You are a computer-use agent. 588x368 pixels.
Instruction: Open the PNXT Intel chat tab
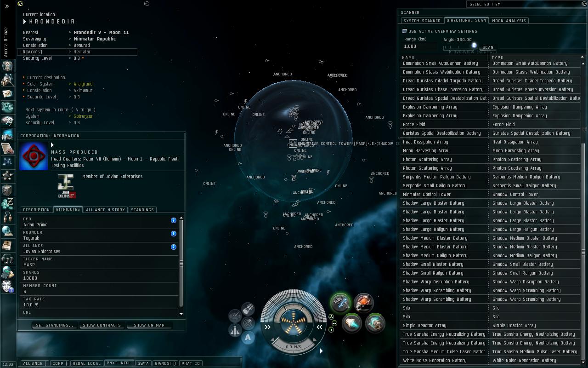tap(119, 363)
